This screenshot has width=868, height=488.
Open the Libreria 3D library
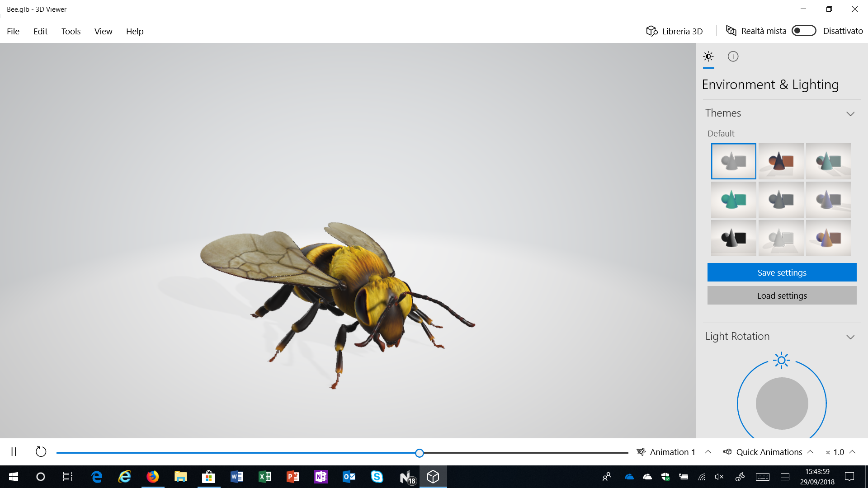(675, 31)
